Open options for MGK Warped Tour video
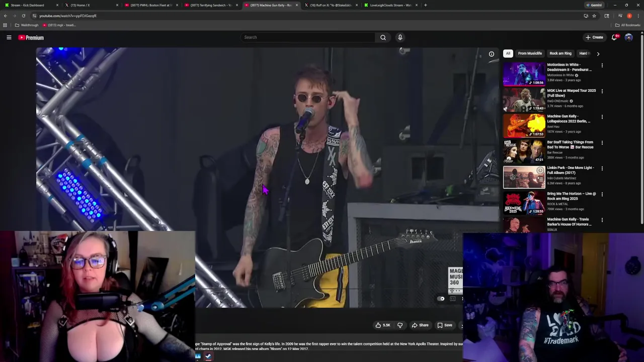644x362 pixels. 602,91
